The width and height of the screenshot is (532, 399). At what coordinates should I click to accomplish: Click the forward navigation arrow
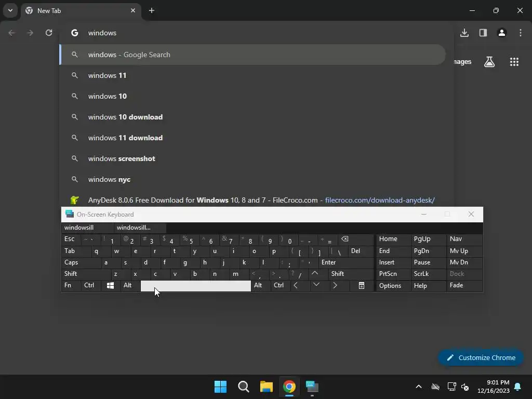pyautogui.click(x=30, y=33)
